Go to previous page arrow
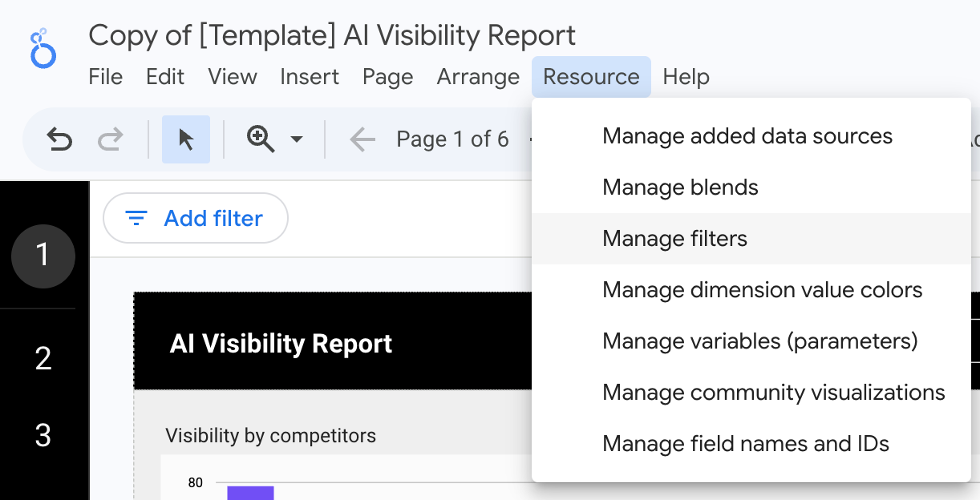Viewport: 980px width, 500px height. (x=362, y=139)
